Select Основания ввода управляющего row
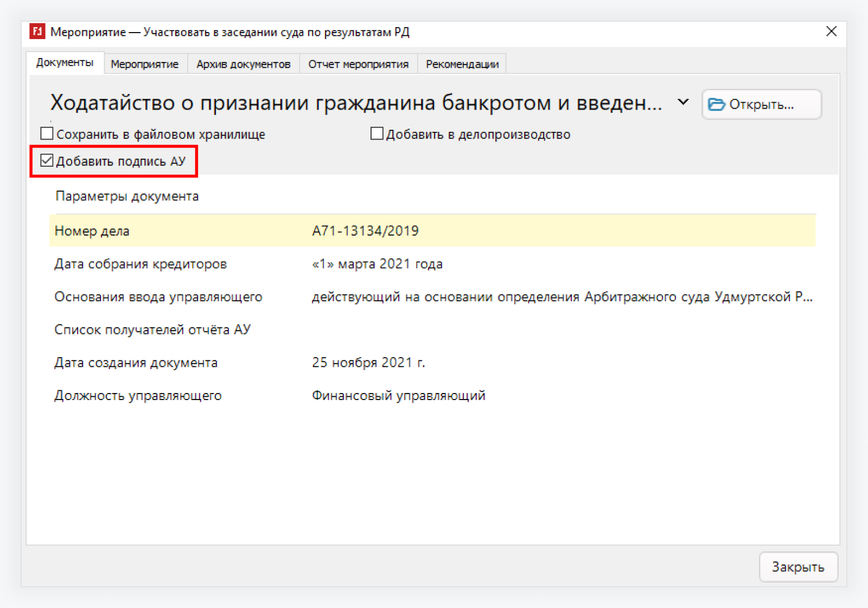 pyautogui.click(x=432, y=297)
